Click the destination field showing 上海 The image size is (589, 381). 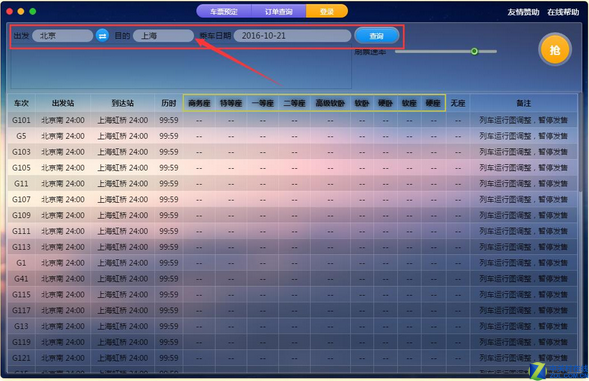click(x=163, y=36)
